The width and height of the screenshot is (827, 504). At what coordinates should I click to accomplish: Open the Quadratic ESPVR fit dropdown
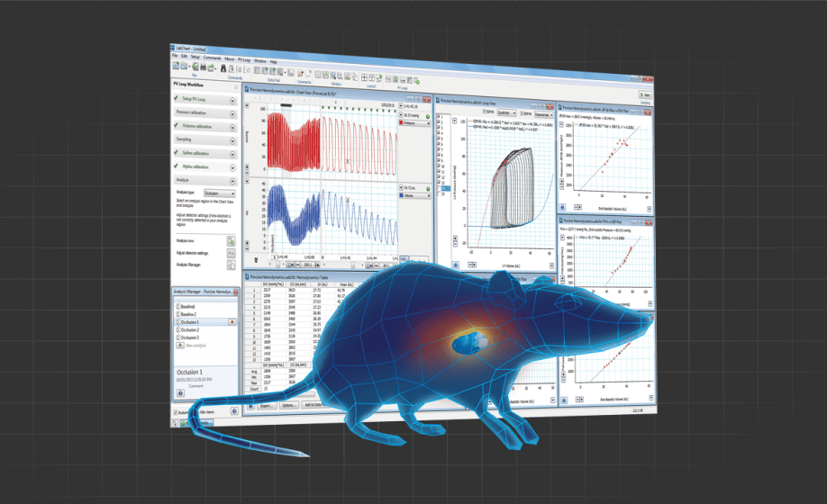[507, 112]
